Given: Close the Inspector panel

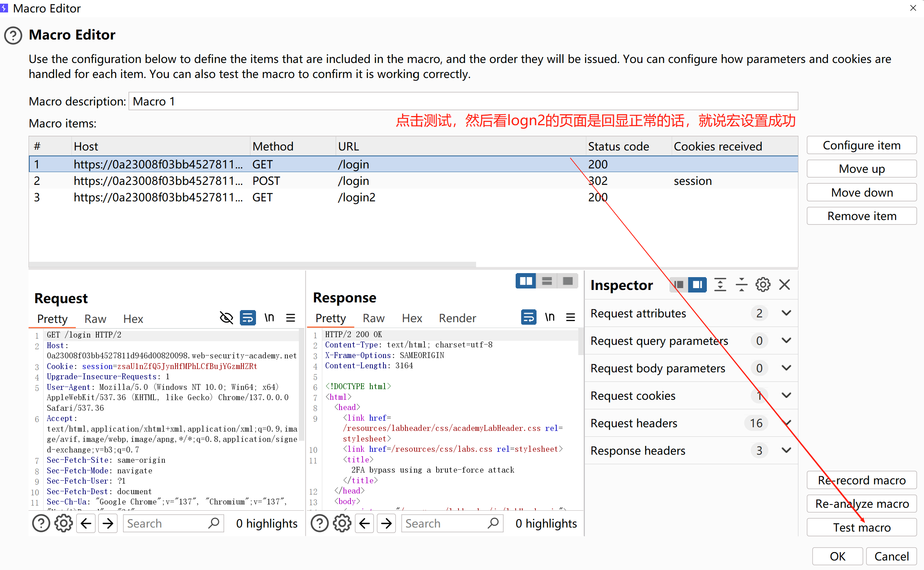Looking at the screenshot, I should pyautogui.click(x=784, y=284).
